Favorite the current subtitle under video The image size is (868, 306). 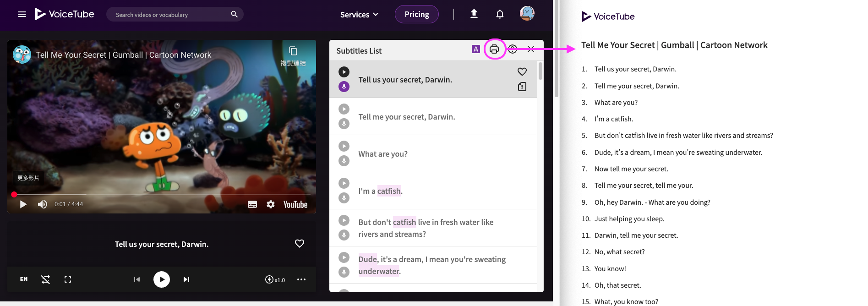pyautogui.click(x=300, y=244)
